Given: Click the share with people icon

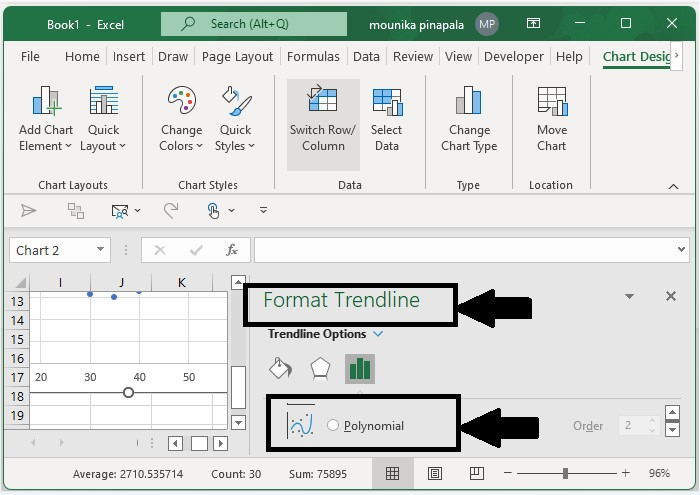Looking at the screenshot, I should (x=120, y=211).
